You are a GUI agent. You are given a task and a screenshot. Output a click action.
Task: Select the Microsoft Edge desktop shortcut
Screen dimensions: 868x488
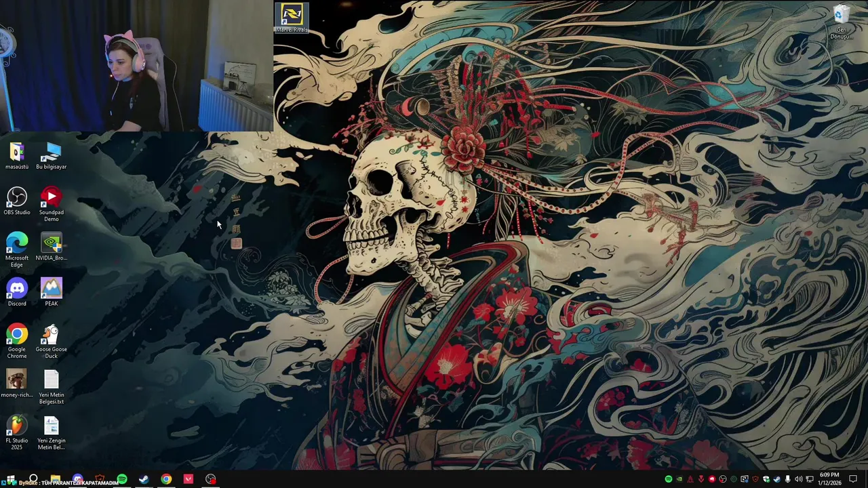[x=17, y=250]
